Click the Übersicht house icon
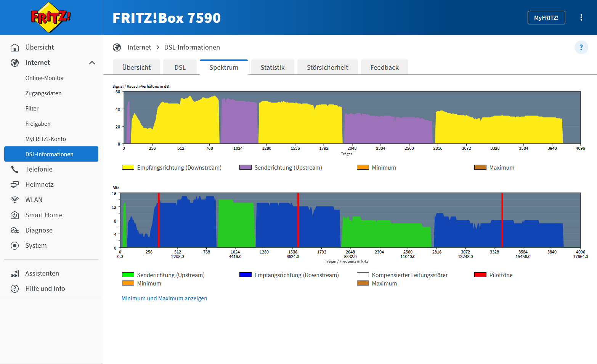 (x=14, y=47)
